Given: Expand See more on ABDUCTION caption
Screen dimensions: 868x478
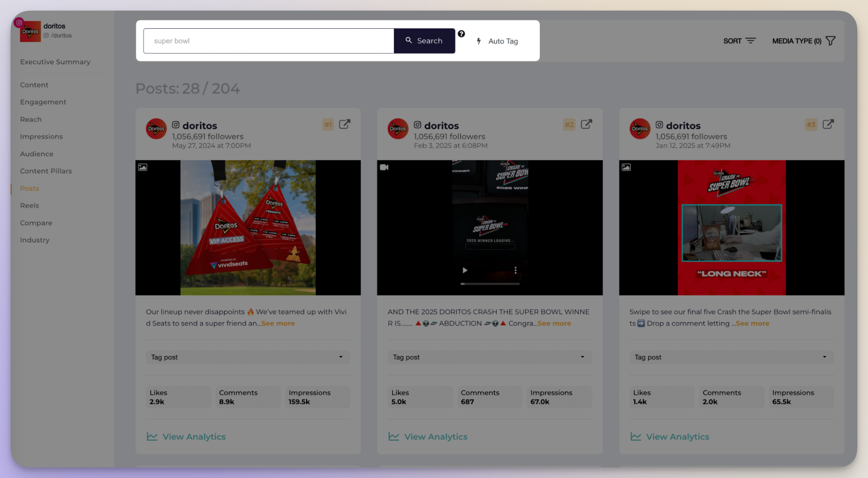Looking at the screenshot, I should click(x=554, y=323).
